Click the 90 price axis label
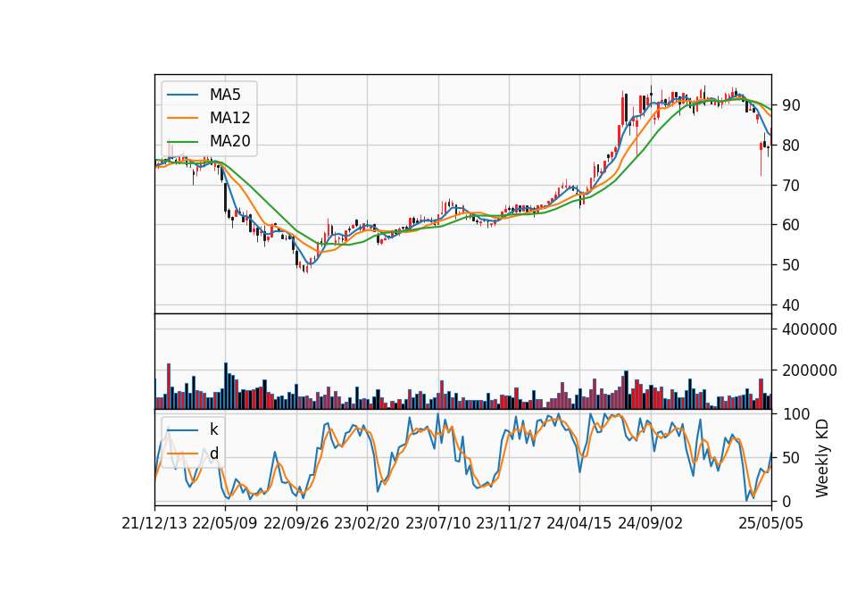Screen dimensions: 857x616 pyautogui.click(x=791, y=105)
